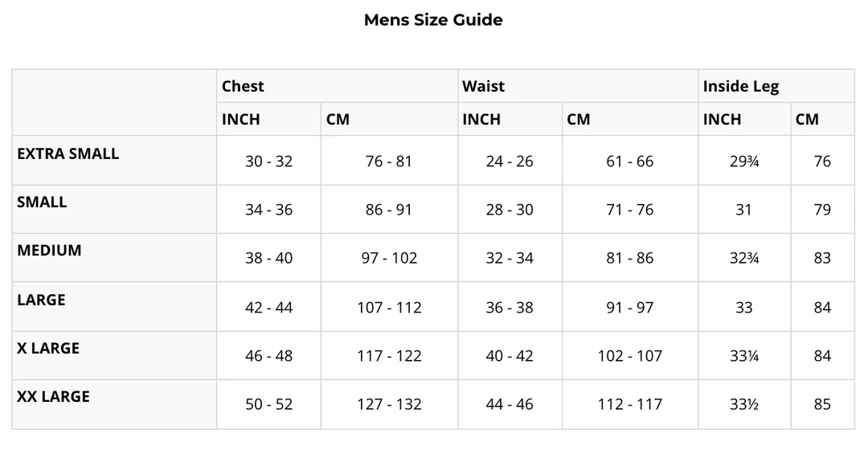Click the MEDIUM row label
This screenshot has height=454, width=868.
pos(49,251)
